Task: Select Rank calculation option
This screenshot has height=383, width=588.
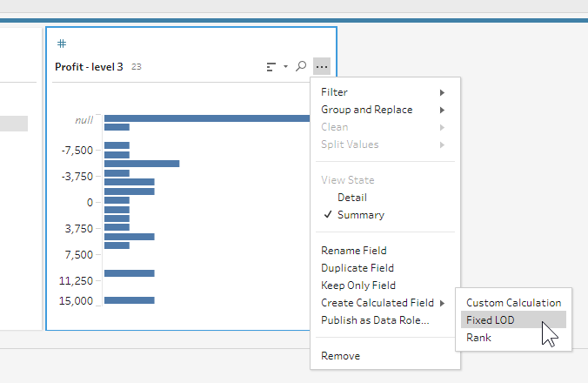Action: click(x=478, y=338)
